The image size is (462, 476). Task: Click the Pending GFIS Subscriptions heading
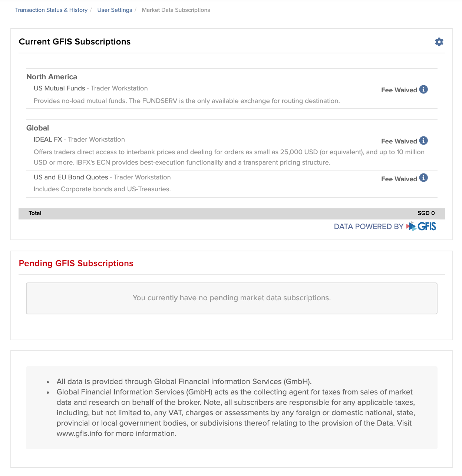click(x=76, y=263)
